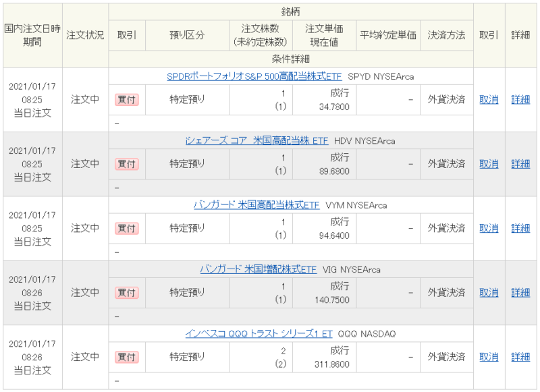This screenshot has width=540, height=392.
Task: View 詳細 for the SPYD order
Action: click(x=520, y=100)
